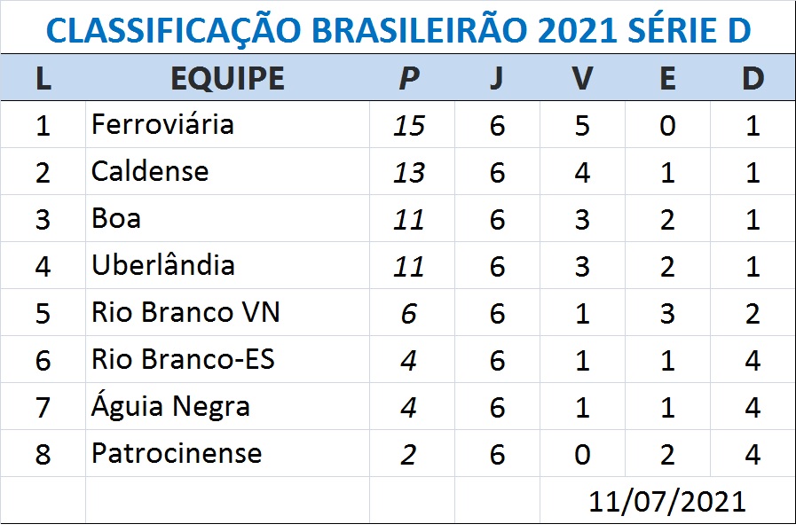Image resolution: width=796 pixels, height=532 pixels.
Task: Click Caldense's 13 points cell
Action: click(x=409, y=172)
